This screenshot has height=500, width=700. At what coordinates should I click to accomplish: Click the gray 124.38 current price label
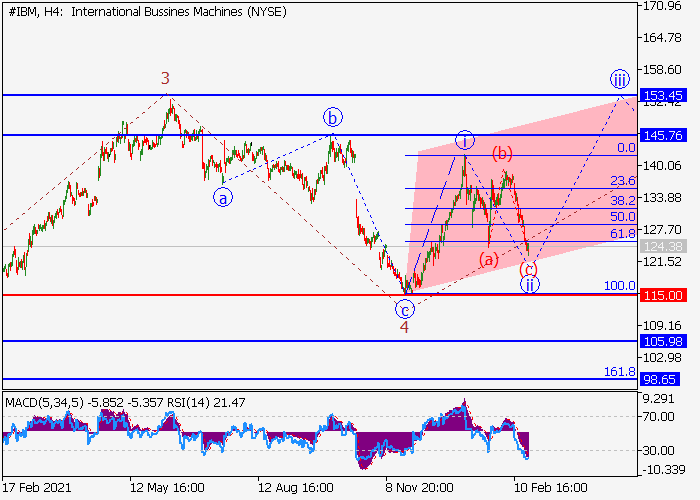[x=663, y=246]
